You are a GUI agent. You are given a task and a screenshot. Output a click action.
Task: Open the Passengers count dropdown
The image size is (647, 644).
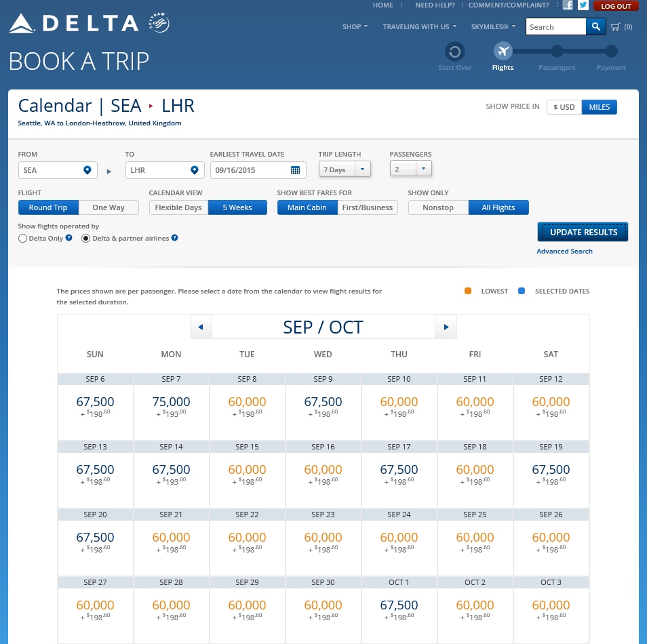tap(423, 169)
